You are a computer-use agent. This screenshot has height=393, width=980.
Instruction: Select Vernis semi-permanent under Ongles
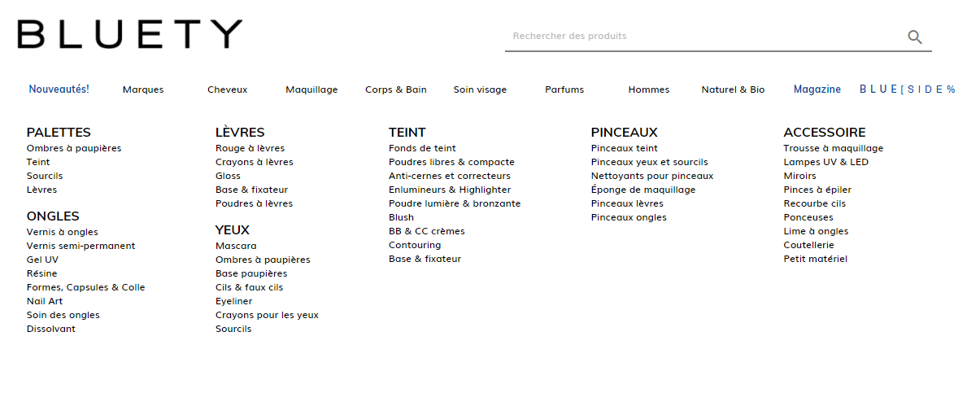click(x=81, y=246)
